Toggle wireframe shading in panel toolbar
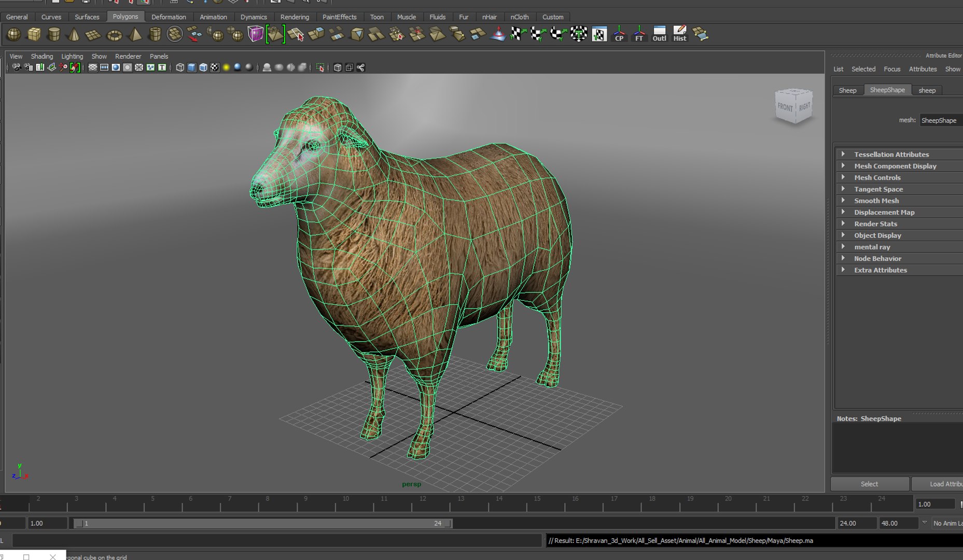Screen dimensions: 963x560 (180, 67)
